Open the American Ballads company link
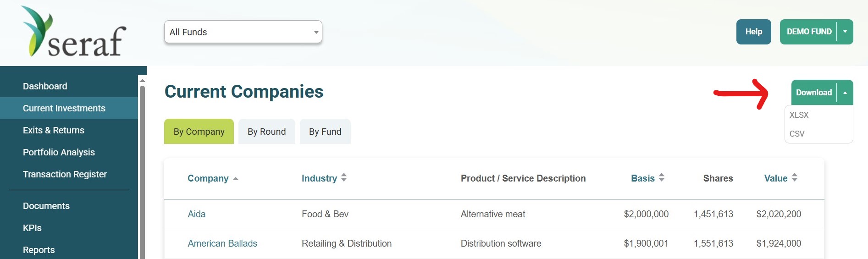The width and height of the screenshot is (868, 259). [222, 243]
